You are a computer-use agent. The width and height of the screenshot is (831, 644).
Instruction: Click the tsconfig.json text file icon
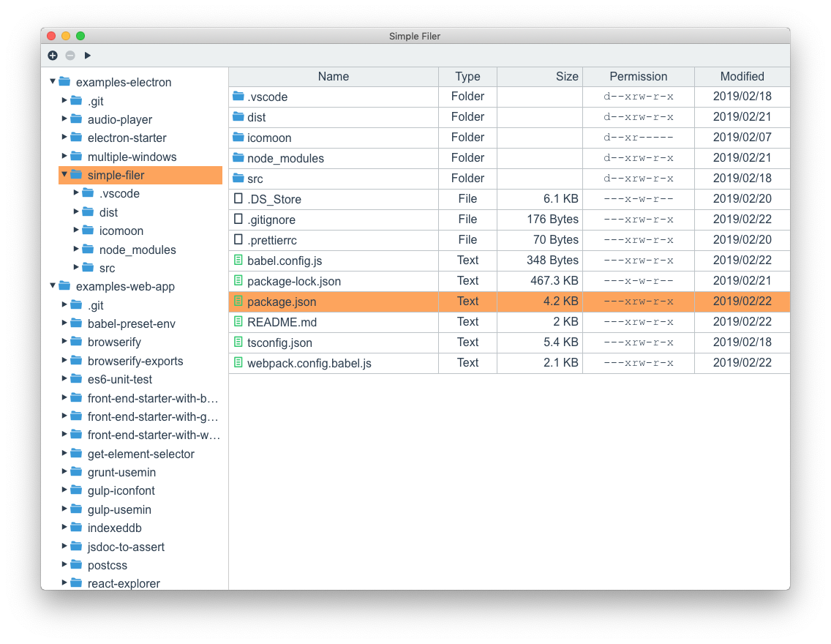click(238, 342)
